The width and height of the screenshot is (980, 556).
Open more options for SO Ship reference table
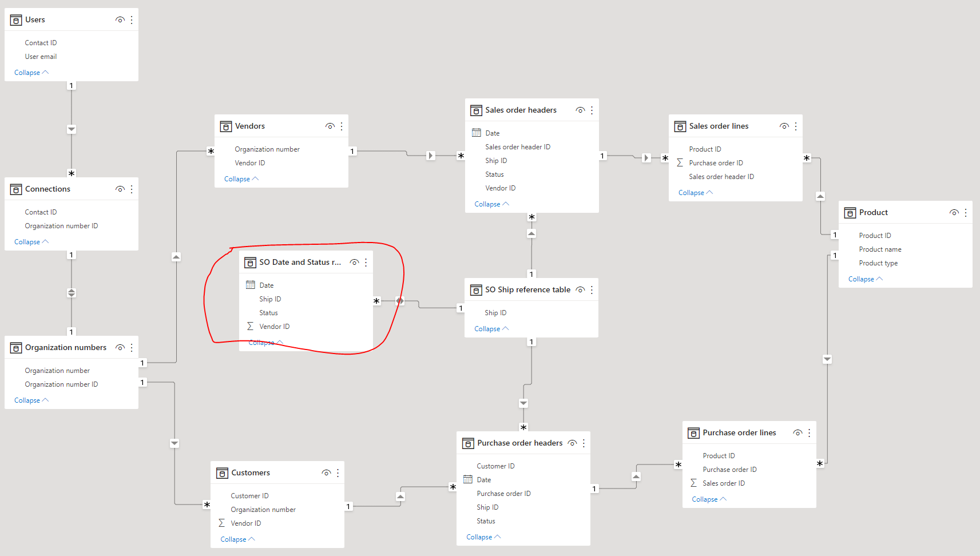pyautogui.click(x=592, y=290)
